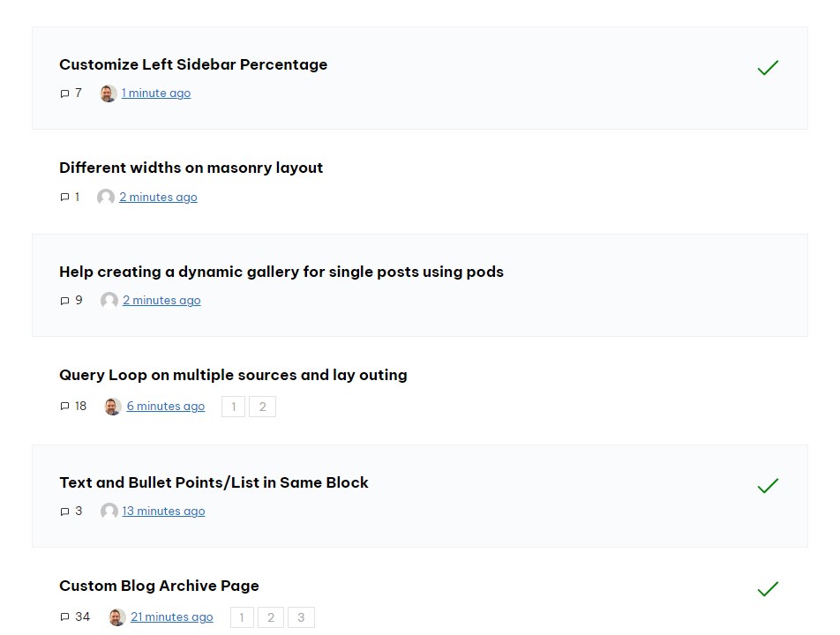Go to page 2 of Query Loop topic
The height and width of the screenshot is (635, 840).
click(x=263, y=407)
